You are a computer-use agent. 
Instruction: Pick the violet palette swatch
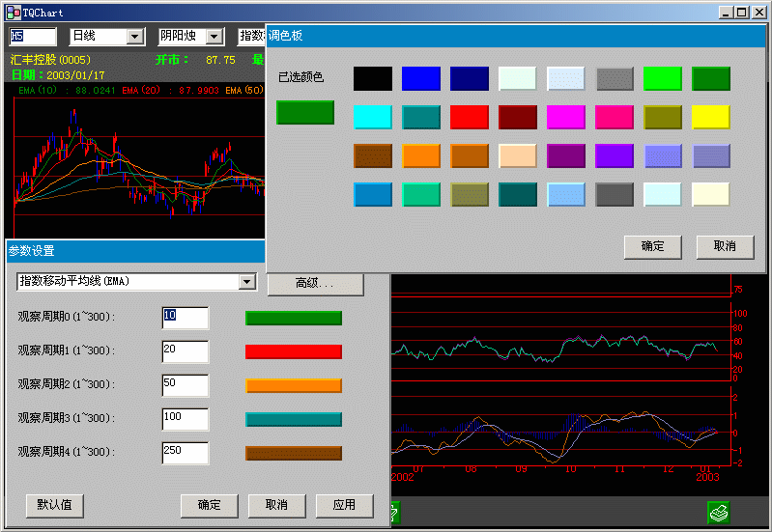coord(614,156)
